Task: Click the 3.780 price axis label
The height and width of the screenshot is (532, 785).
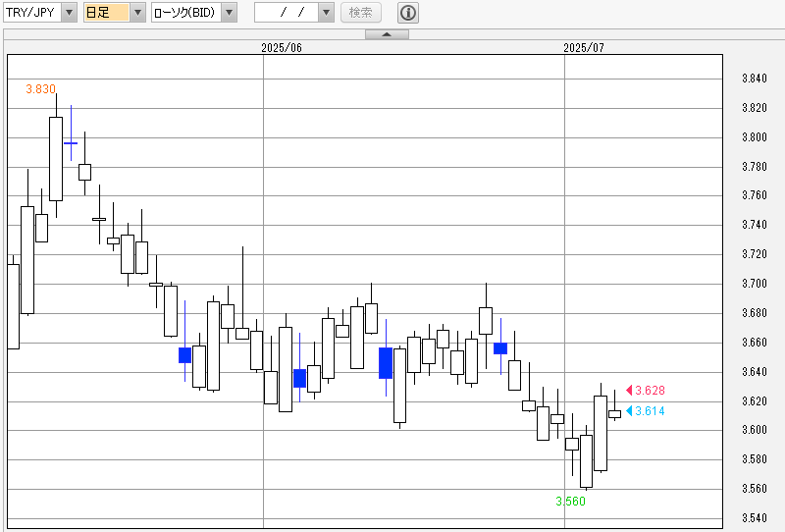Action: point(755,166)
